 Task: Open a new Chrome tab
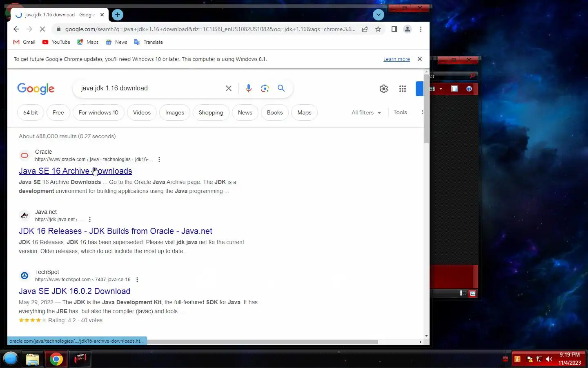[118, 15]
